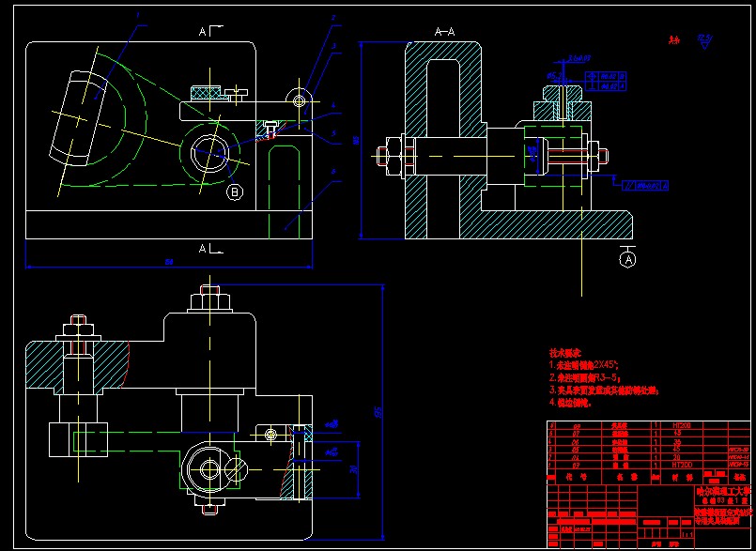The height and width of the screenshot is (551, 756).
Task: Click the 技术要求 heading text
Action: click(x=565, y=352)
